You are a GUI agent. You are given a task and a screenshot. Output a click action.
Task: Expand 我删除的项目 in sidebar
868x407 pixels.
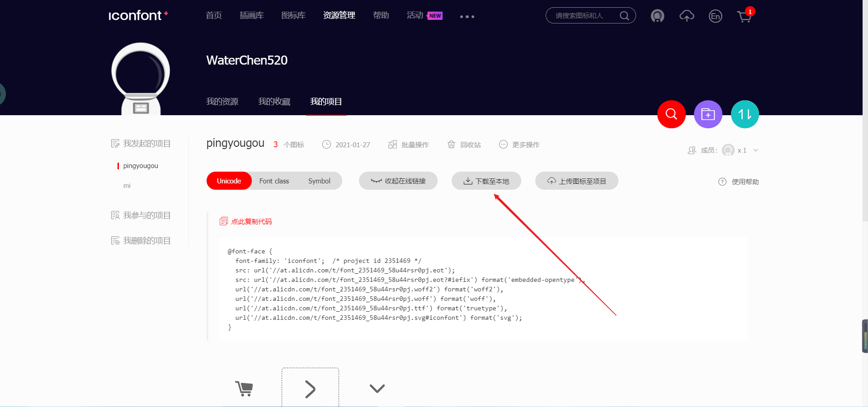point(141,240)
